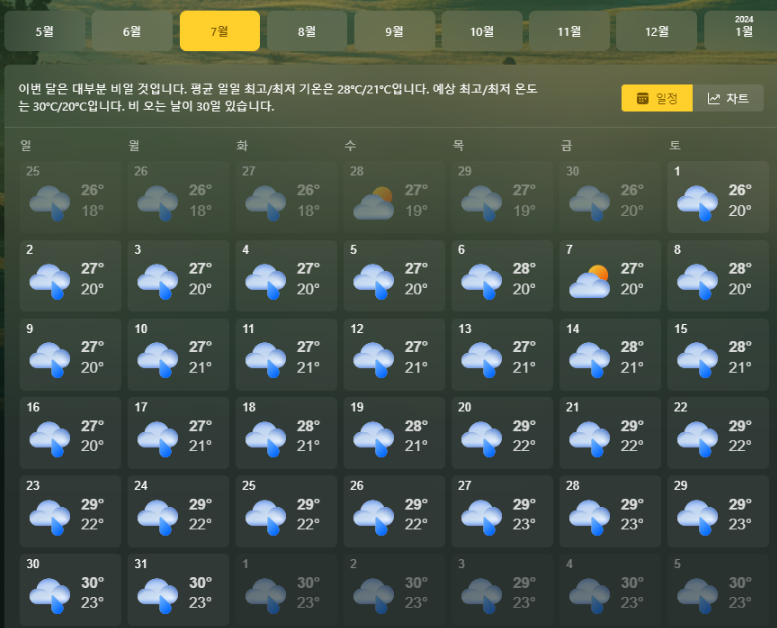The image size is (777, 628).
Task: Go to the 2024 1월 tab
Action: coord(741,31)
